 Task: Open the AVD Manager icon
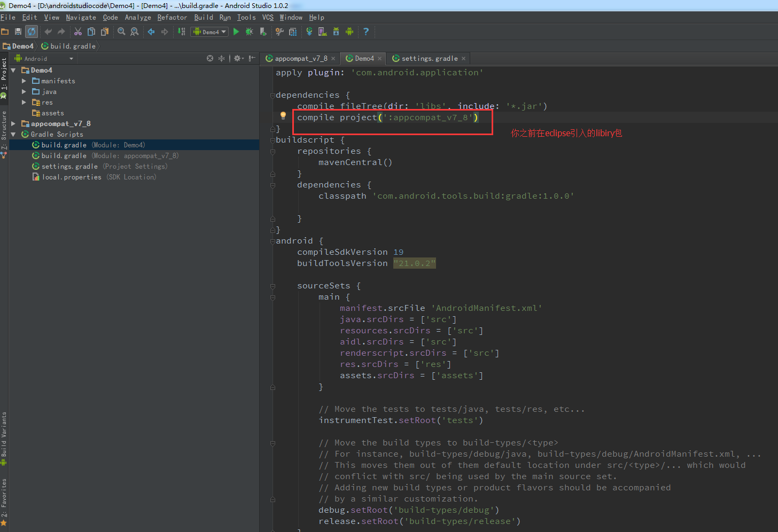point(323,32)
